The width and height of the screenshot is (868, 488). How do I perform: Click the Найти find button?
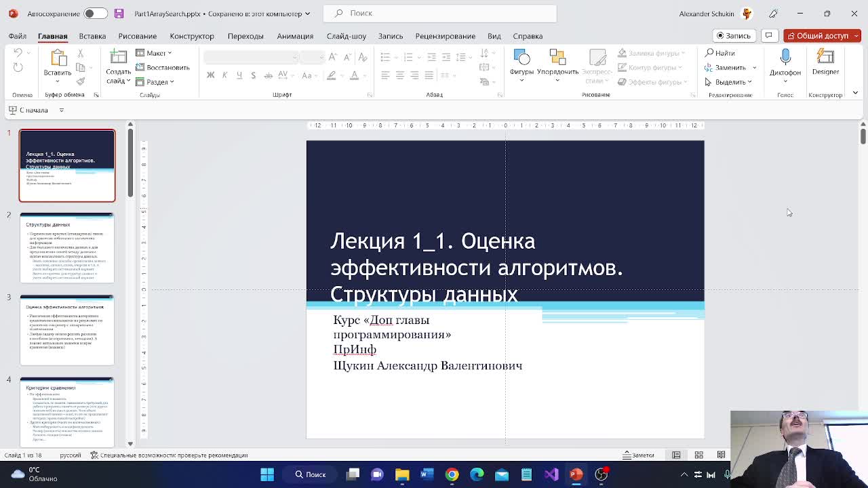(719, 53)
